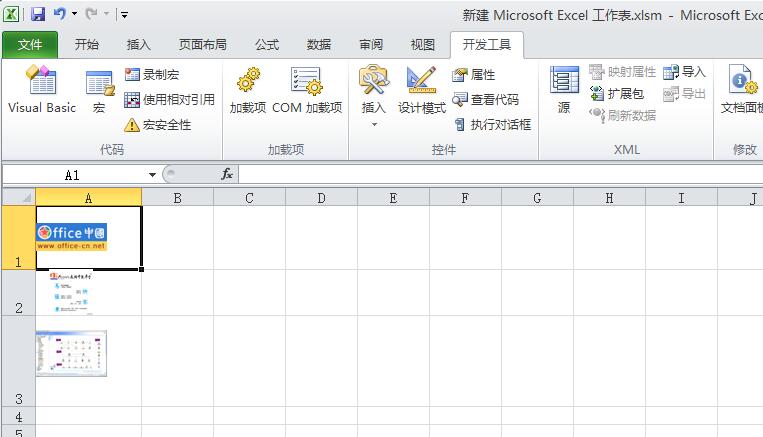Switch to the 视图 View tab
The image size is (763, 437).
422,45
